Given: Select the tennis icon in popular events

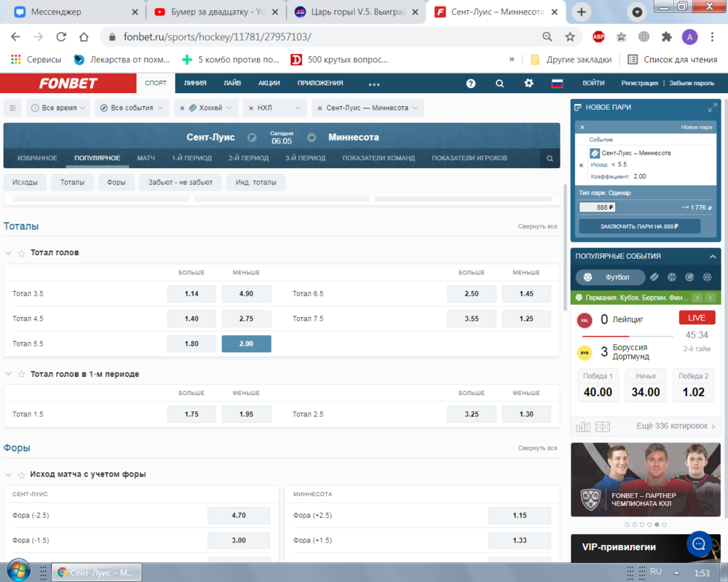Looking at the screenshot, I should (x=689, y=277).
